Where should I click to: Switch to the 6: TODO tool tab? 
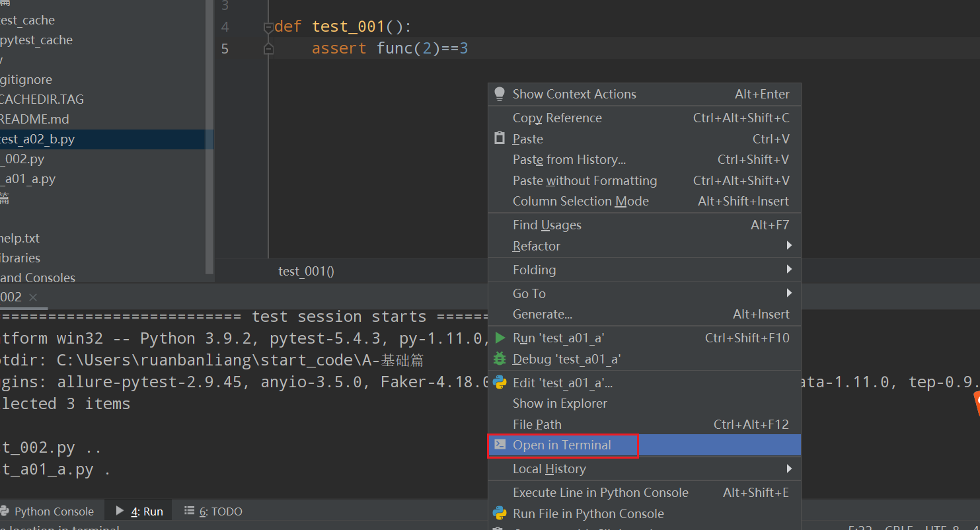tap(213, 511)
